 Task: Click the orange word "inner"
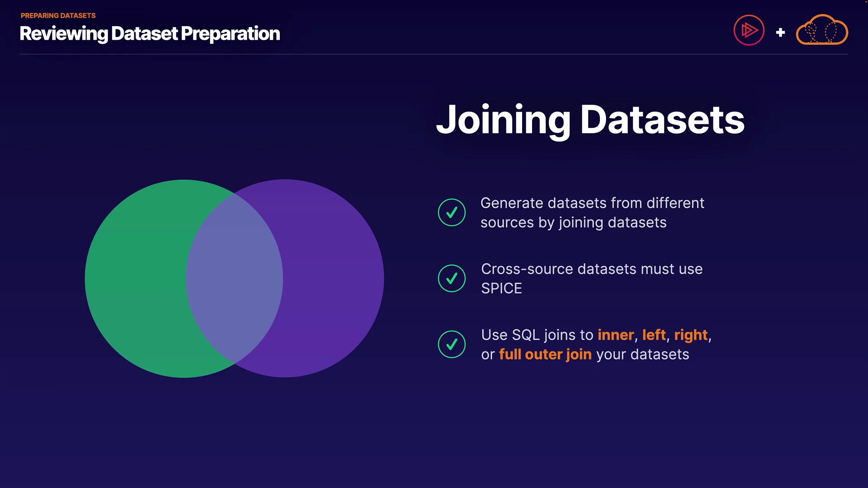(x=616, y=335)
